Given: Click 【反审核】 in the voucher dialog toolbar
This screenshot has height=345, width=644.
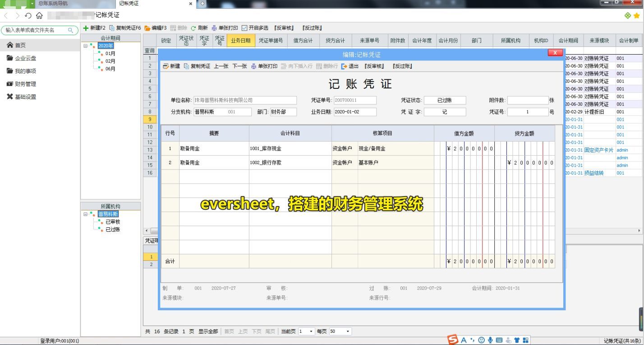Looking at the screenshot, I should pos(374,66).
